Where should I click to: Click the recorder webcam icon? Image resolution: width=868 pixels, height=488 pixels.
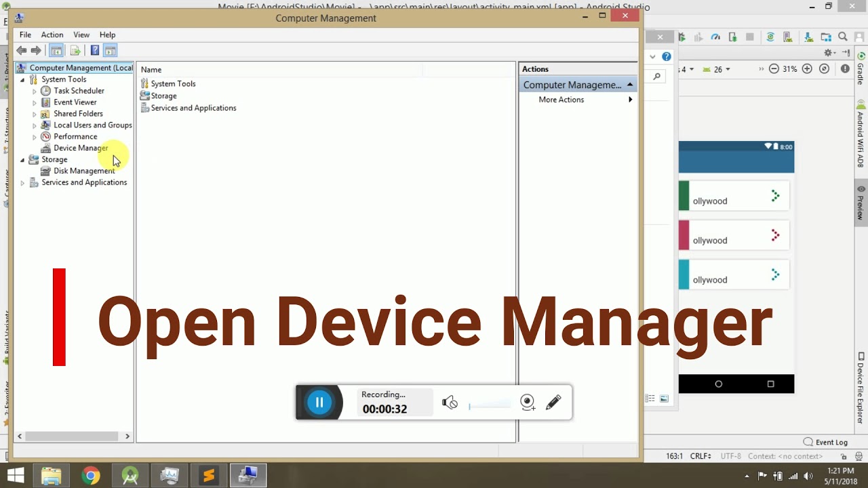coord(528,403)
